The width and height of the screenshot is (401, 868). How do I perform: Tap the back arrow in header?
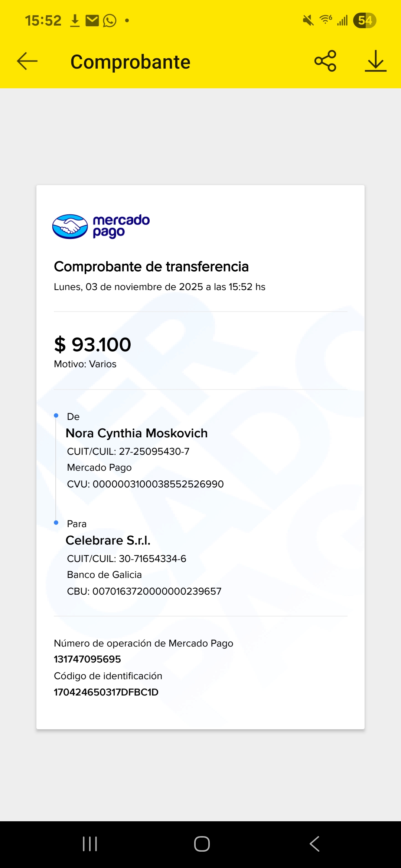pyautogui.click(x=27, y=61)
